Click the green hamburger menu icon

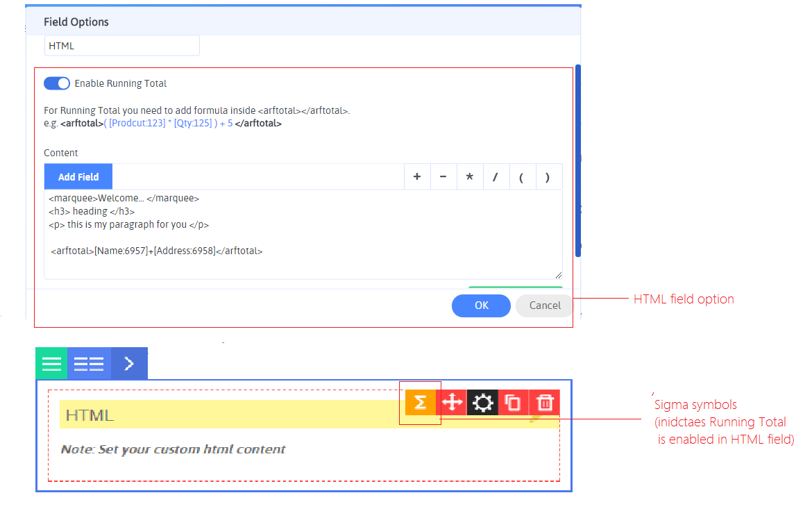tap(52, 364)
